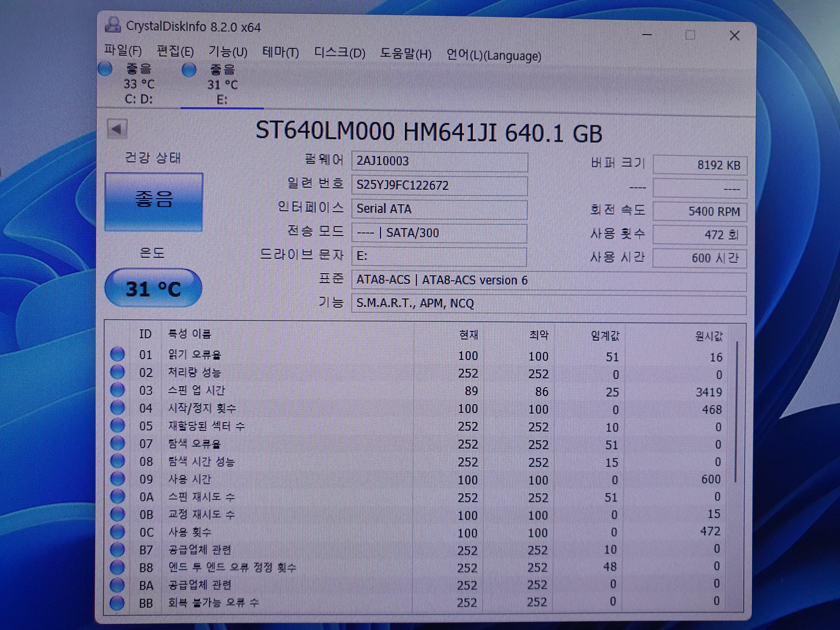Click status icon for row 03 스핀 업 시간
Image resolution: width=840 pixels, height=630 pixels.
coord(117,390)
